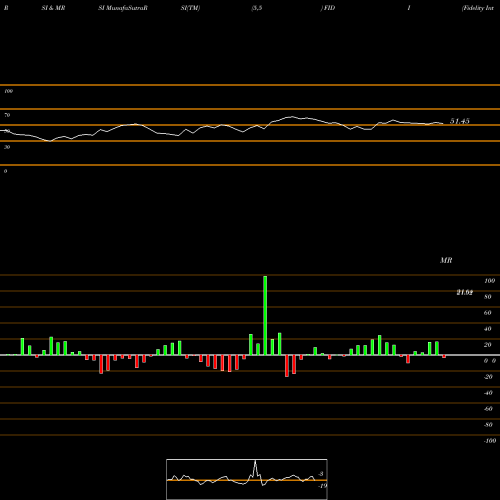Click the RSI panel axis label 100
Screen dimensions: 500x500
click(8, 91)
